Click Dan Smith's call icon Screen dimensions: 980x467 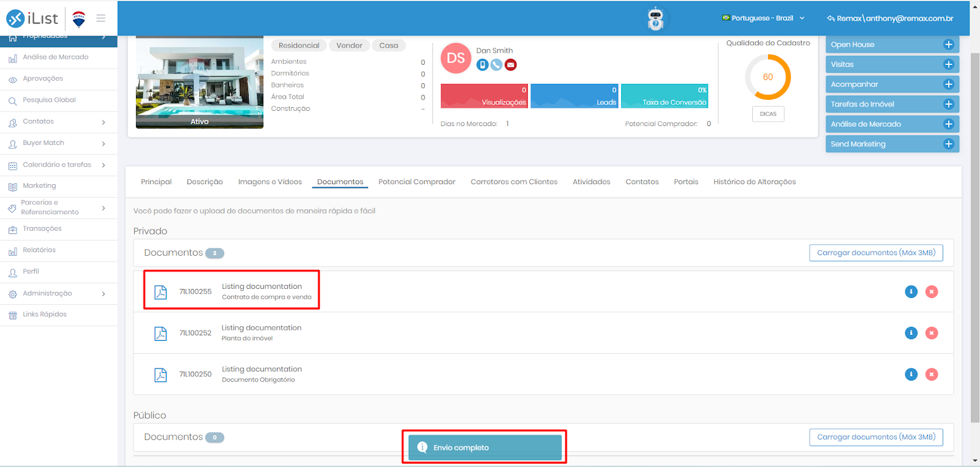497,65
